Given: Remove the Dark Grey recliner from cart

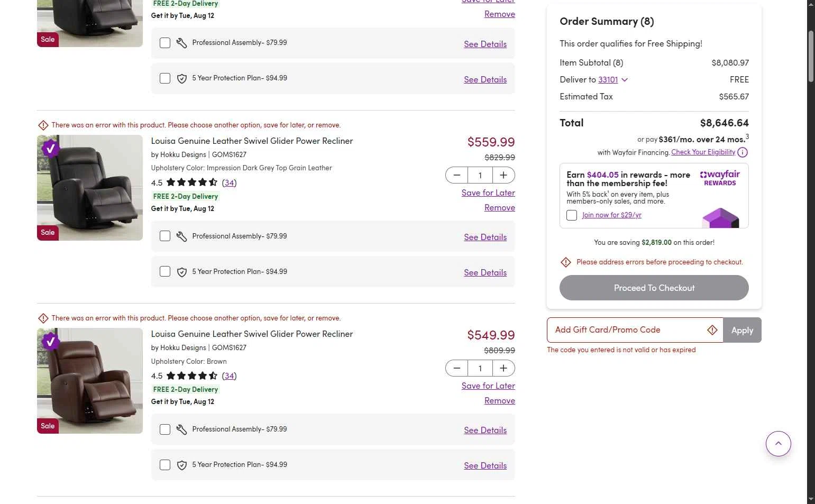Looking at the screenshot, I should click(x=500, y=208).
